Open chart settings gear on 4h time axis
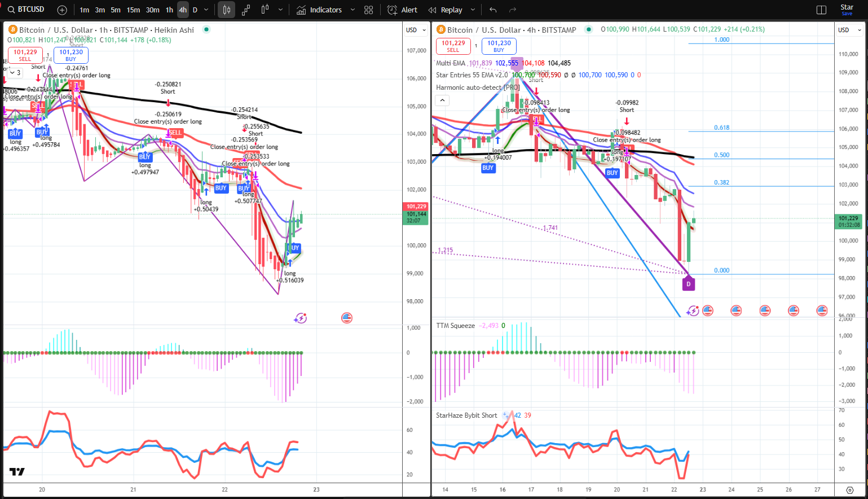Screen dimensions: 868x499 coord(850,489)
